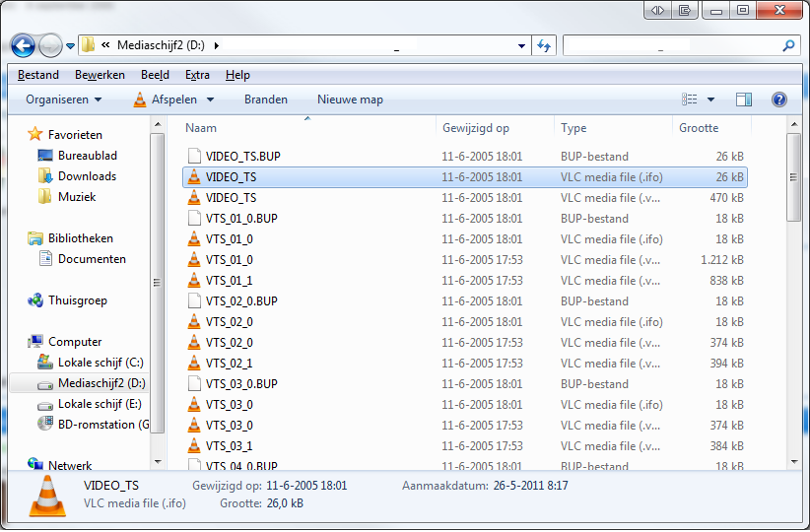
Task: Click VLC icon of VTS_02_0 .ifo file
Action: click(x=194, y=321)
